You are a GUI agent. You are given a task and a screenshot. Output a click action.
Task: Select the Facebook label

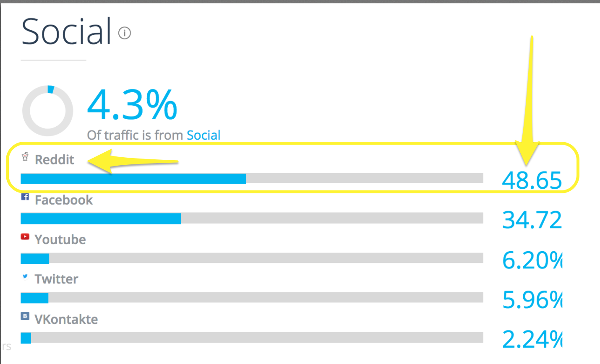[x=64, y=200]
